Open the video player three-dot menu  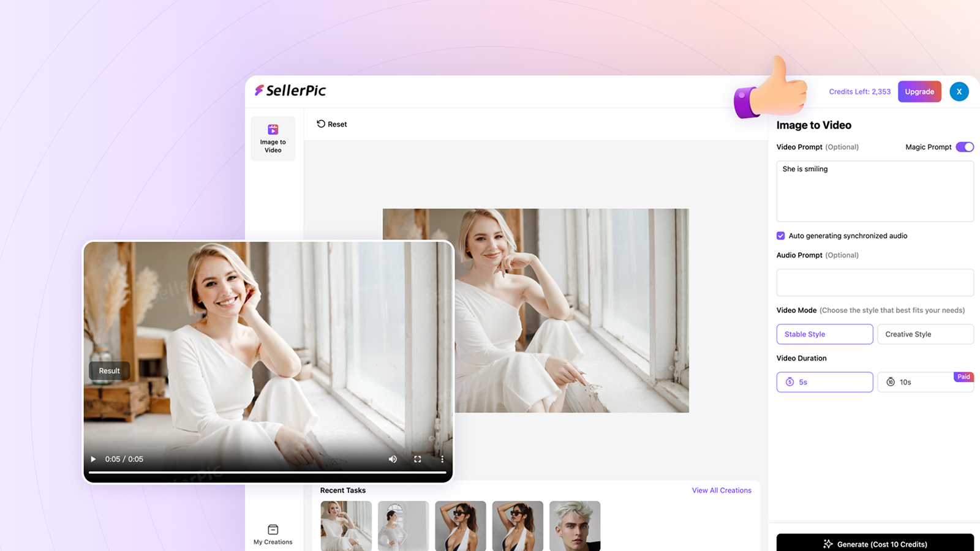(442, 459)
